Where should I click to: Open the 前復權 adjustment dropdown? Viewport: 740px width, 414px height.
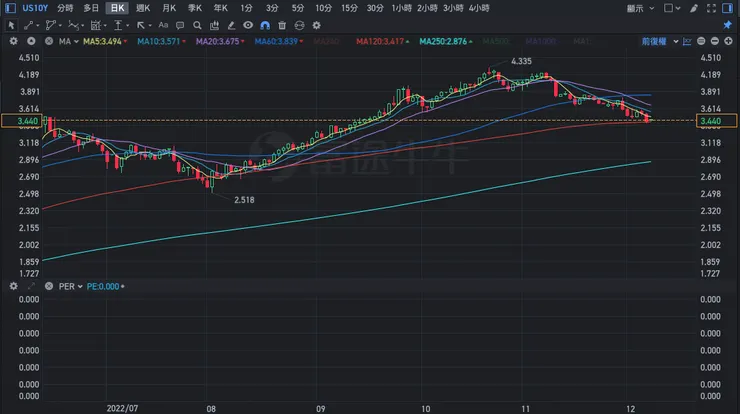(x=659, y=42)
